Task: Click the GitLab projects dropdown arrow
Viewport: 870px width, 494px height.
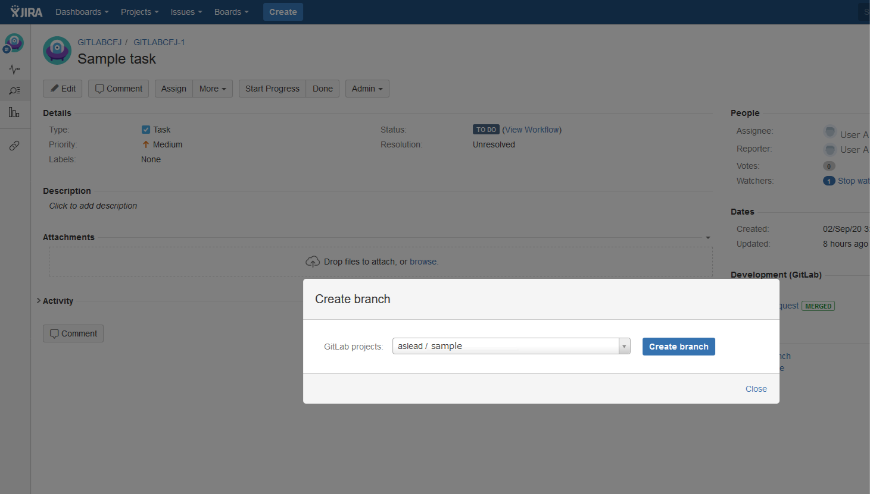Action: click(x=624, y=346)
